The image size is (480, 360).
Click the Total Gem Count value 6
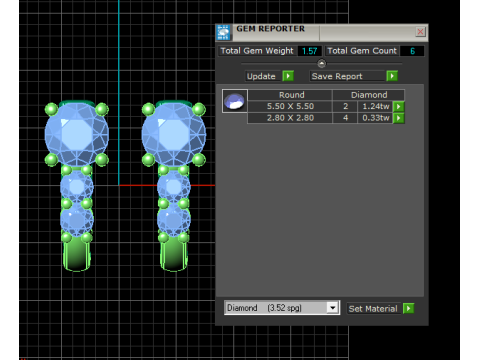pyautogui.click(x=412, y=51)
